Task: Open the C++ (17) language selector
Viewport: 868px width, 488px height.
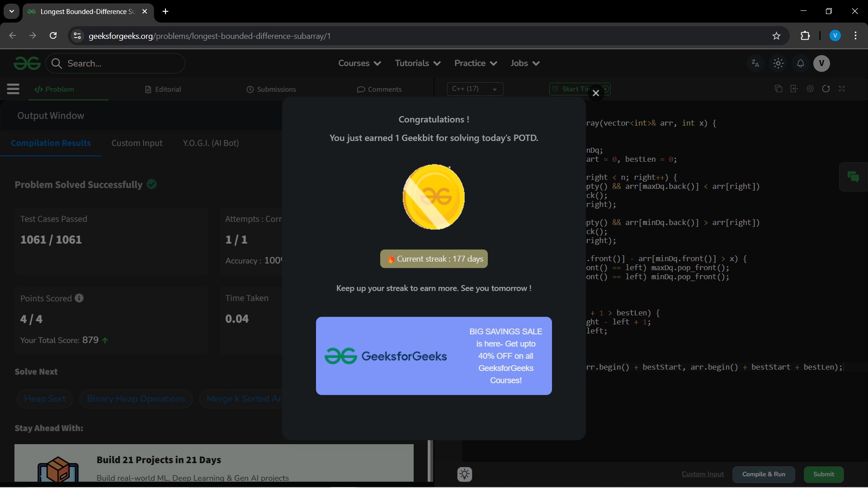Action: pos(475,89)
